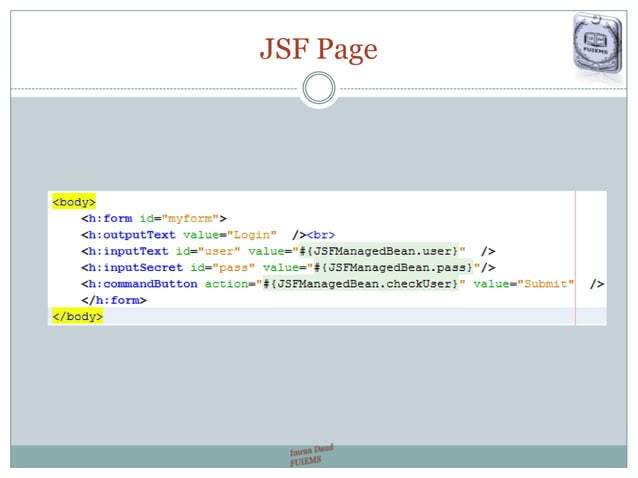Click the 'JSF Page' slide title
This screenshot has width=638, height=478.
pyautogui.click(x=319, y=49)
